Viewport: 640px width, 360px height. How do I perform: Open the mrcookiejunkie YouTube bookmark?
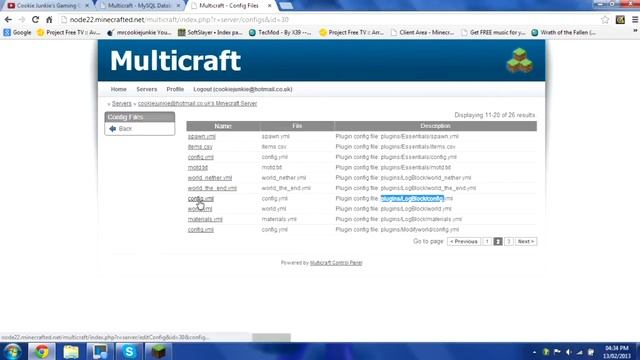click(140, 32)
